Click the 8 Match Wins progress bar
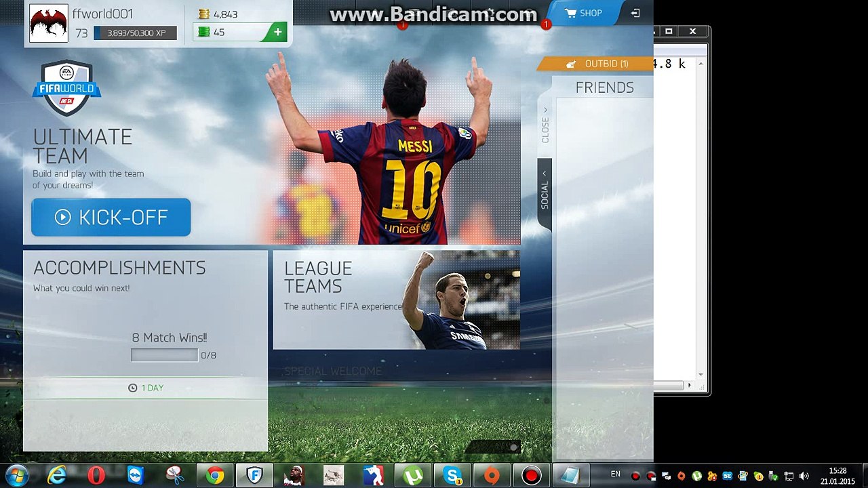Image resolution: width=868 pixels, height=488 pixels. coord(164,355)
